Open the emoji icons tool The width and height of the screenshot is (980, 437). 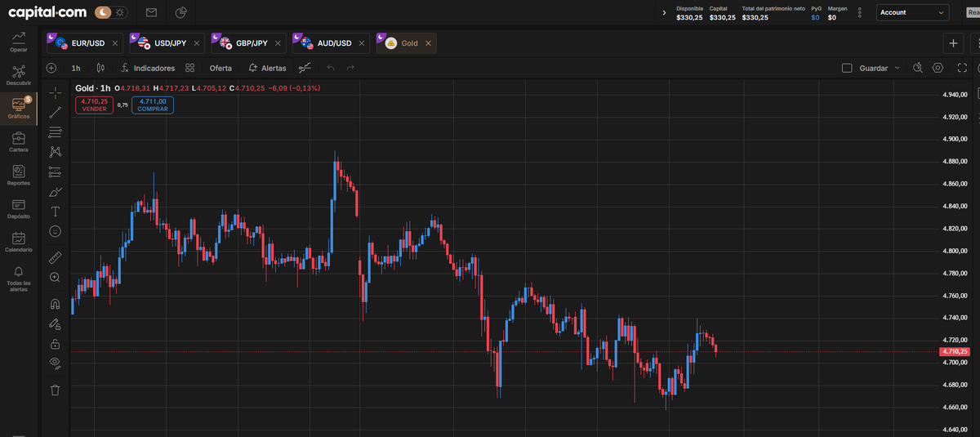pyautogui.click(x=55, y=231)
